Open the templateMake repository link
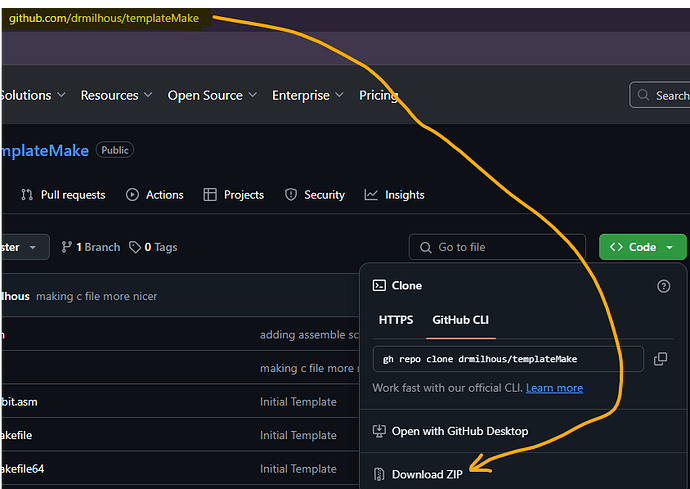Screen dimensions: 690x489 [x=44, y=151]
